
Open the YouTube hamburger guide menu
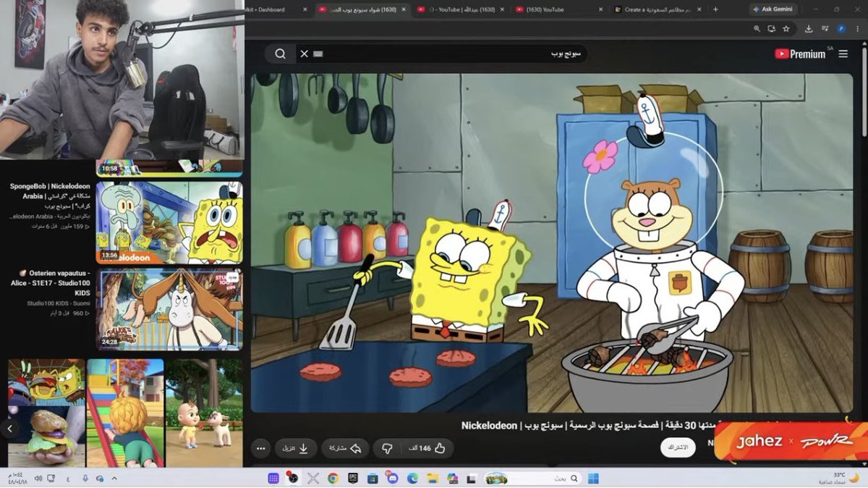[x=843, y=54]
